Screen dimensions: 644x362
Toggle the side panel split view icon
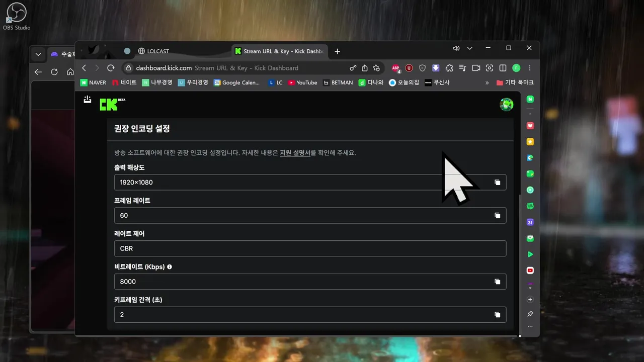tap(503, 68)
